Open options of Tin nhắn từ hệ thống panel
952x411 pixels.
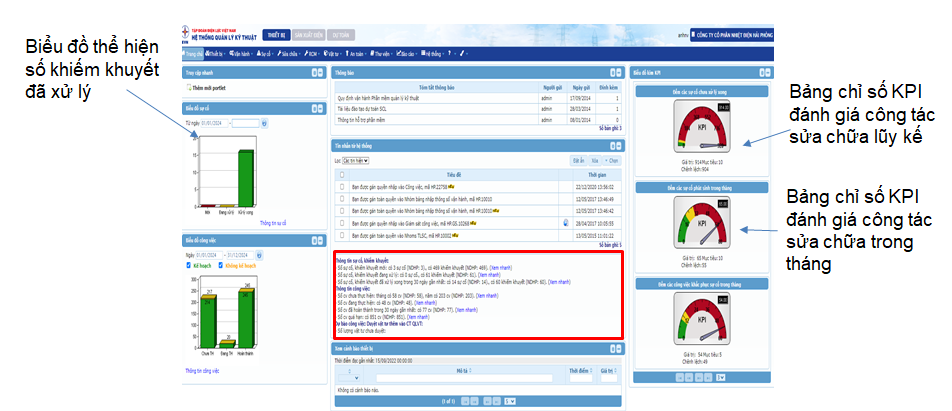612,146
